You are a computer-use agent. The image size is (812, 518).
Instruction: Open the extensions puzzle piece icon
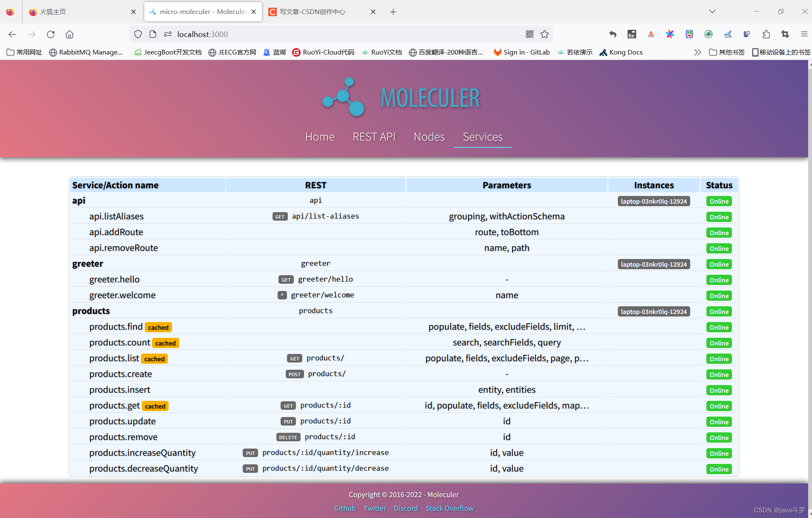[766, 34]
